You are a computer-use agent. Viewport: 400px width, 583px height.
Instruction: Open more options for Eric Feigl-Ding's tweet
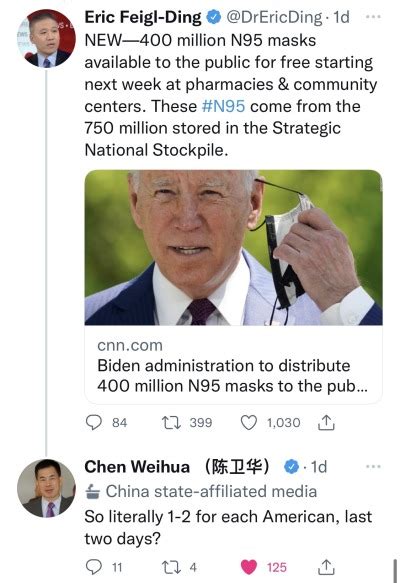(373, 17)
